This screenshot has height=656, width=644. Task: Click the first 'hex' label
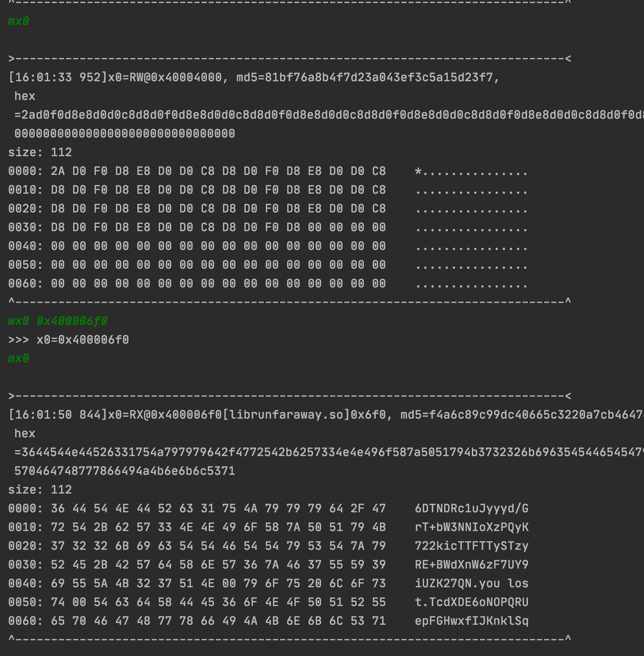[25, 96]
